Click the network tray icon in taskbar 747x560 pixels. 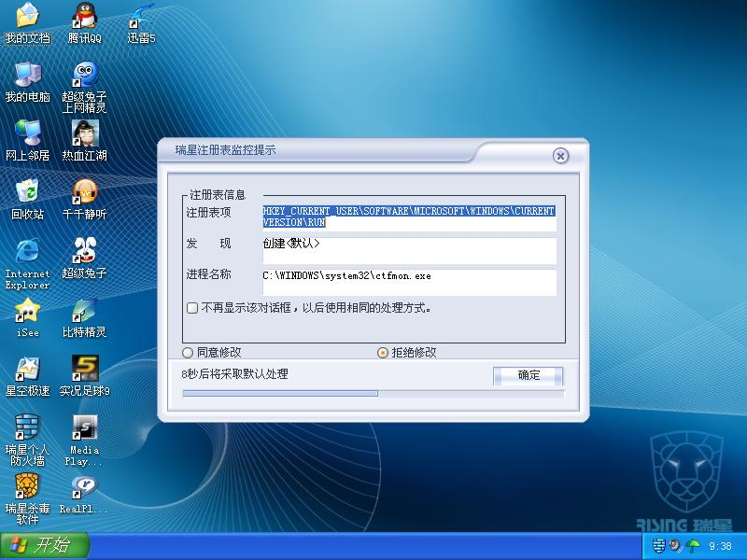(x=659, y=546)
